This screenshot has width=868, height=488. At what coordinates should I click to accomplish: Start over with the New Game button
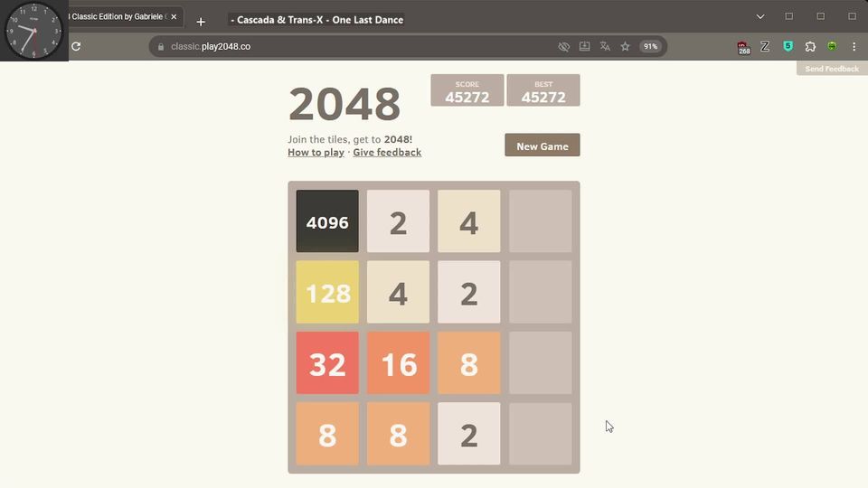pyautogui.click(x=542, y=145)
